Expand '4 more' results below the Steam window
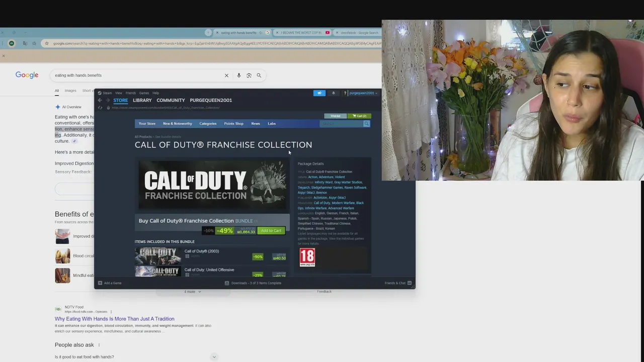 point(192,292)
